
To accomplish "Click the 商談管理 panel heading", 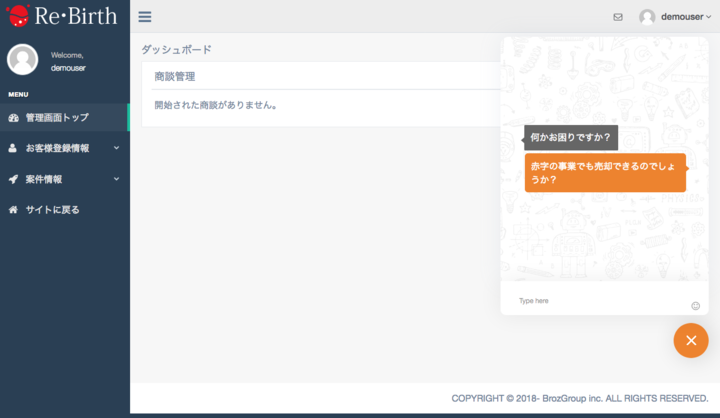I will (174, 77).
